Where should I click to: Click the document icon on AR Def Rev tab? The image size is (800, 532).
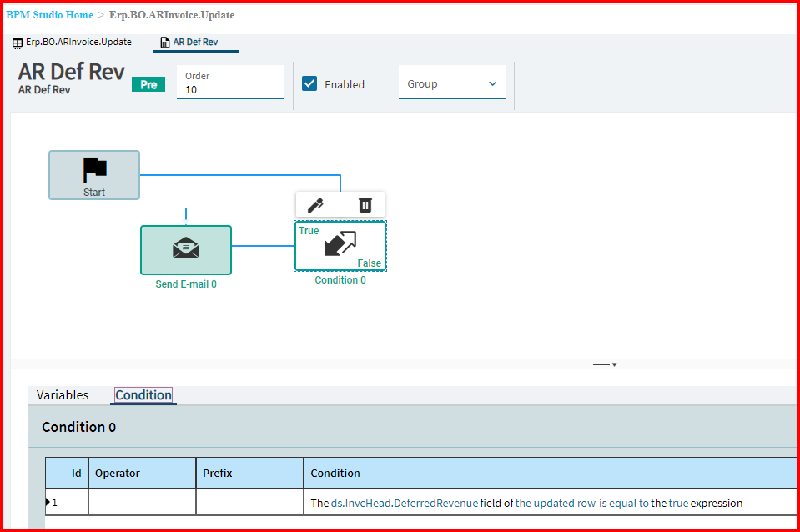(x=165, y=43)
